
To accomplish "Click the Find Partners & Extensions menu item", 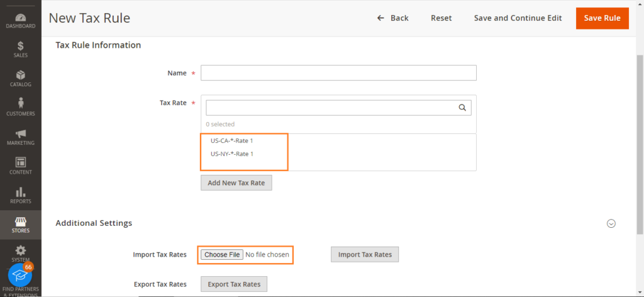I will tap(21, 291).
